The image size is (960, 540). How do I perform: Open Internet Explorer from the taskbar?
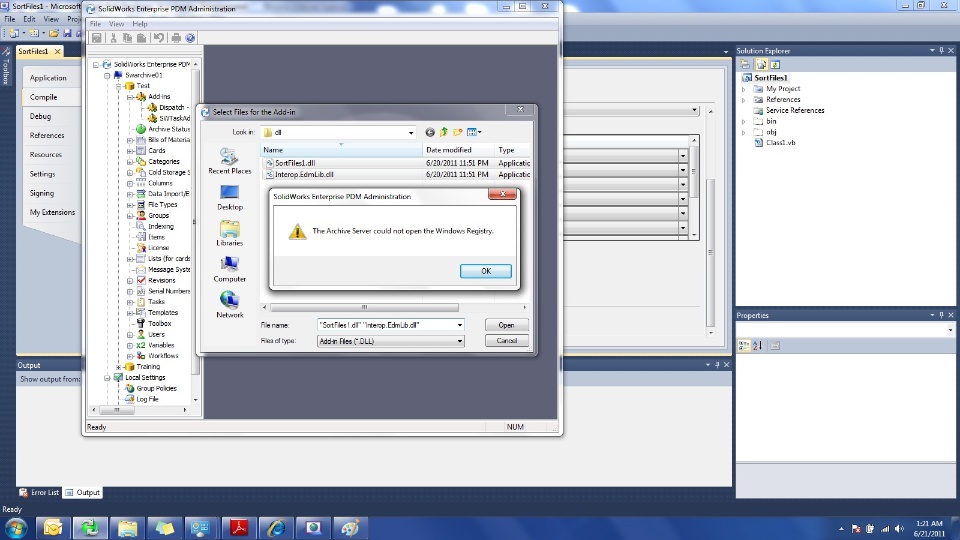(x=276, y=528)
